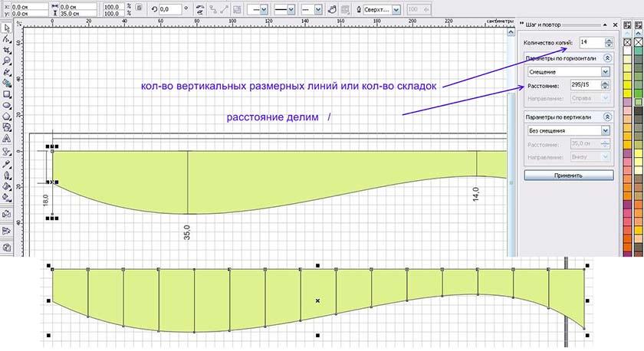Collapse the Параметры по горизонтали section
The height and width of the screenshot is (351, 644).
click(x=607, y=57)
